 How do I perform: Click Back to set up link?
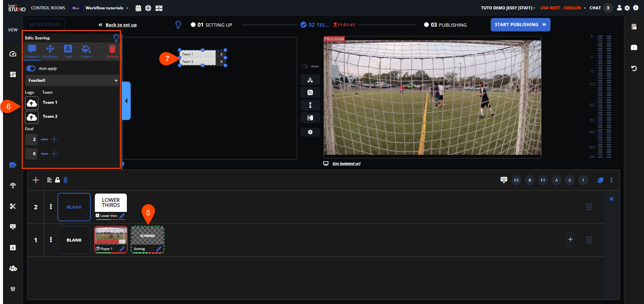[121, 25]
